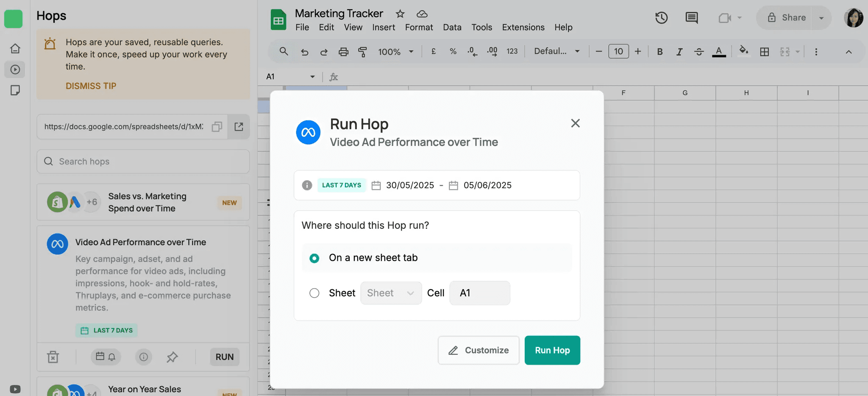This screenshot has width=868, height=396.
Task: Open the zoom level dropdown
Action: [x=396, y=52]
